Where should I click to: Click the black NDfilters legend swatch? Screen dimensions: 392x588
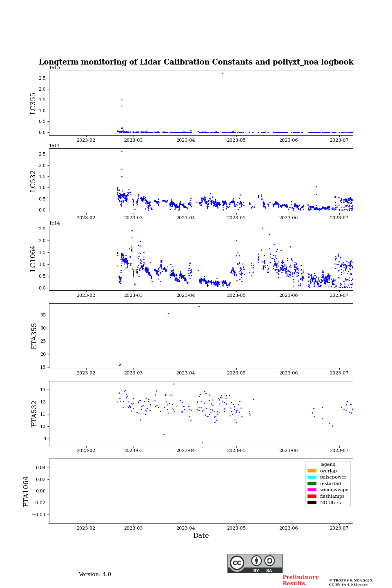point(312,503)
